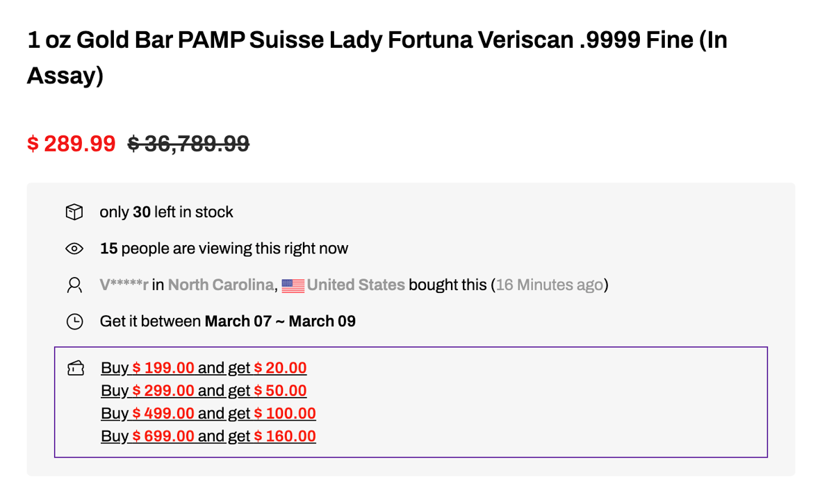
Task: Click the wallet icon in promo box
Action: 75,368
